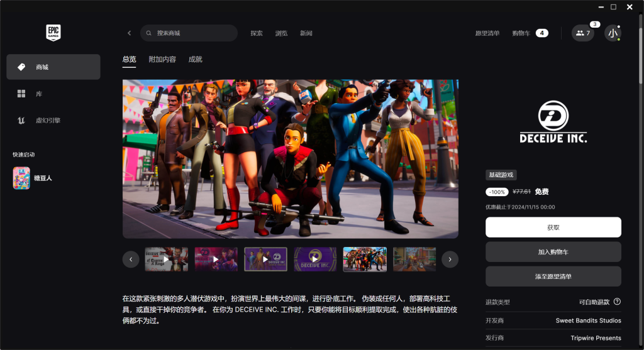Open the 虚幻引擎 Unreal Engine section
644x350 pixels.
click(x=53, y=120)
